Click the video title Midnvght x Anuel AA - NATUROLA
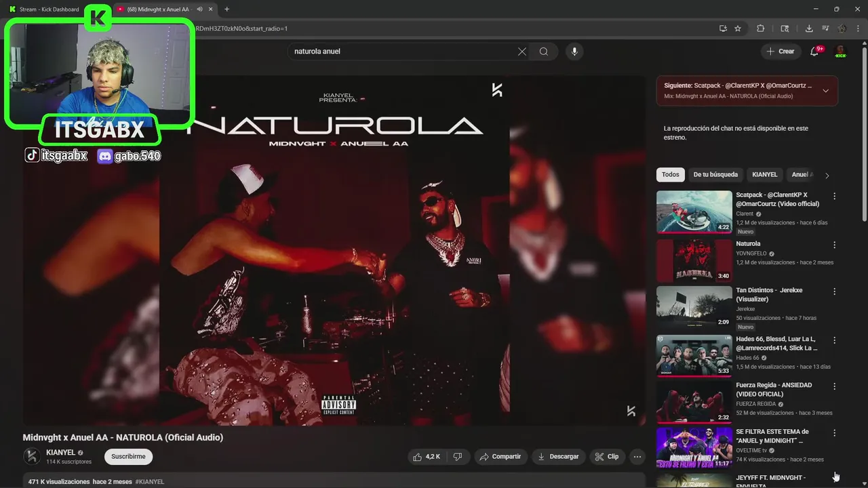Screen dimensions: 868x488 click(x=123, y=438)
